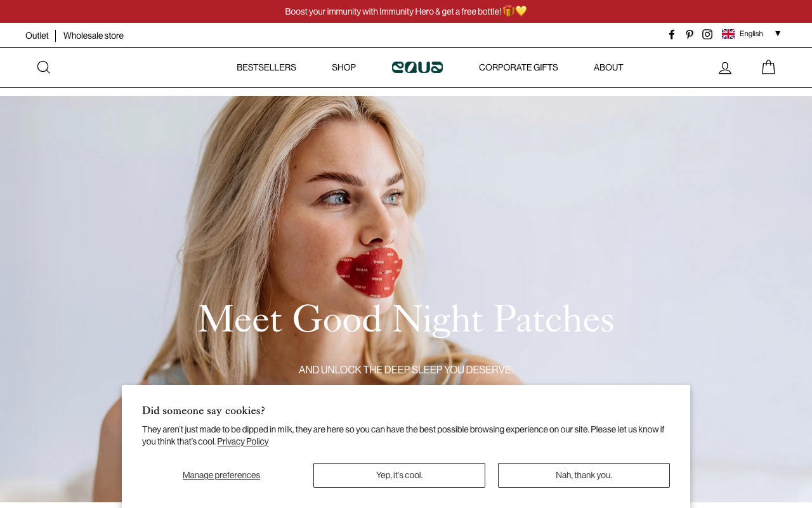Open the Corporate Gifts menu item
The height and width of the screenshot is (508, 812).
(518, 67)
